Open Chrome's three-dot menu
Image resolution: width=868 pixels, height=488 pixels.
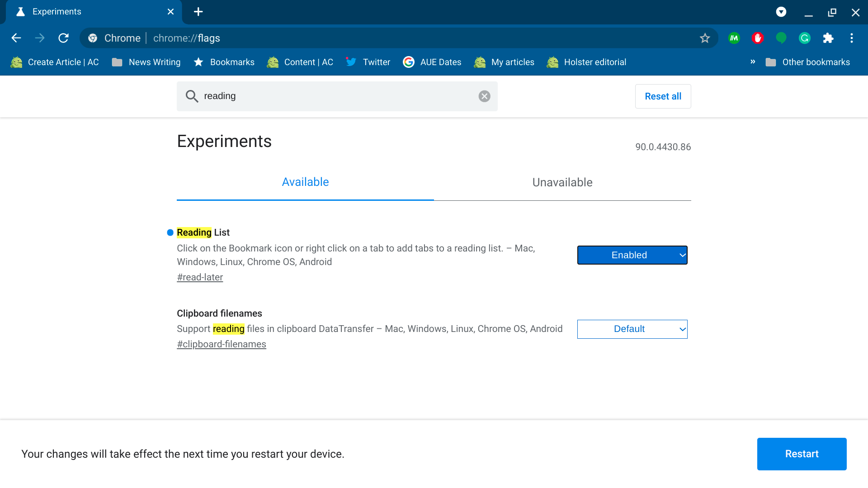pyautogui.click(x=852, y=38)
